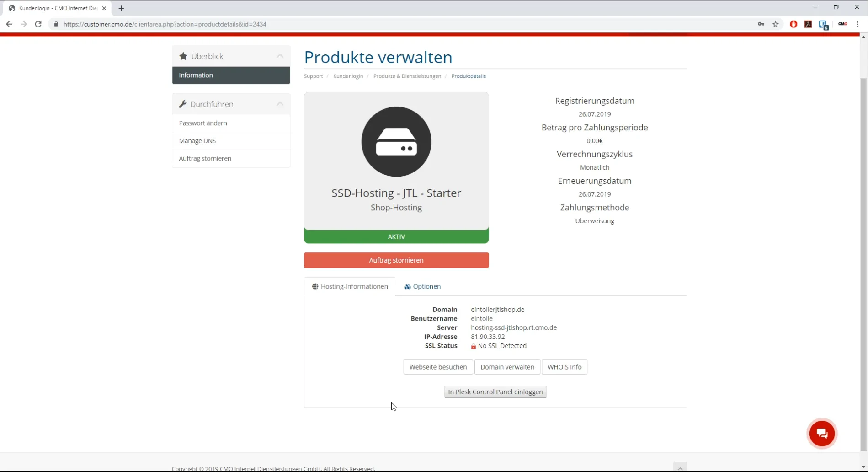Open the saved passwords key icon
This screenshot has height=472, width=868.
[x=761, y=24]
